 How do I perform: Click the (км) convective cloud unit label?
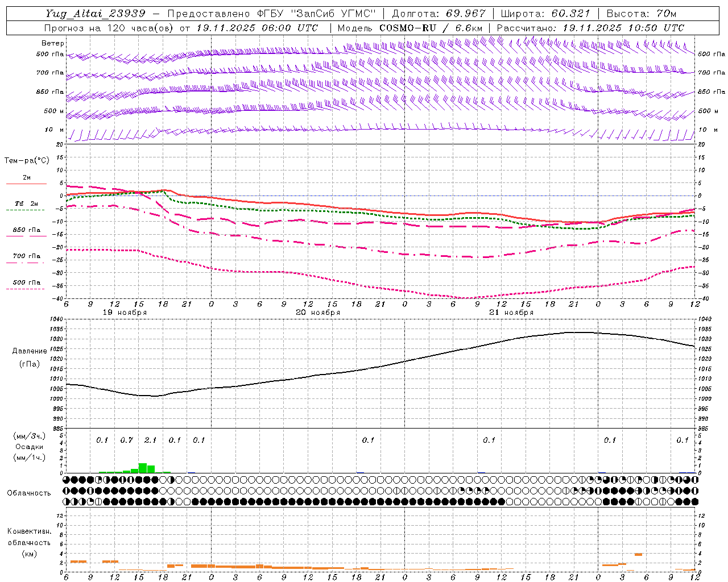point(29,554)
